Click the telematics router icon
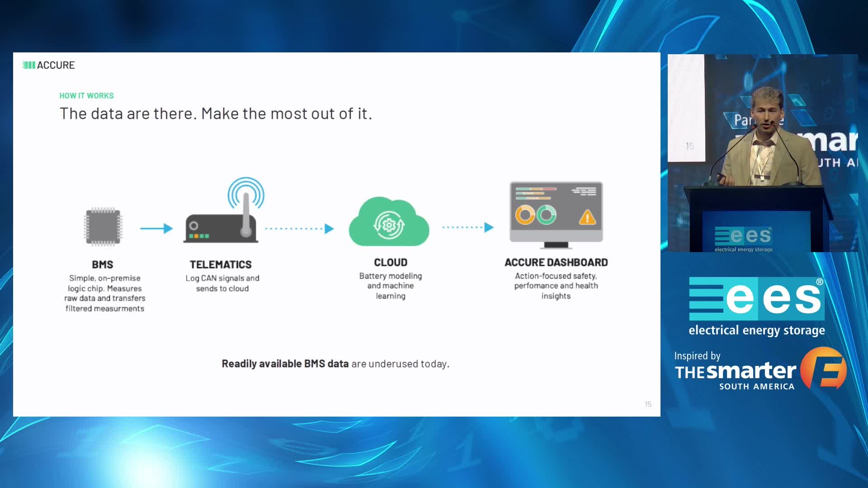The image size is (868, 488). click(x=221, y=228)
